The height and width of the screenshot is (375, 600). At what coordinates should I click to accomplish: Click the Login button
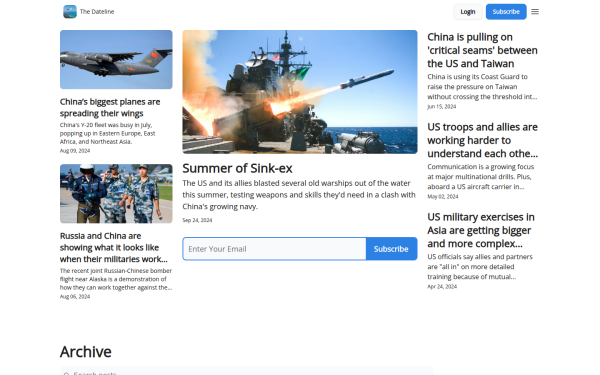tap(468, 11)
